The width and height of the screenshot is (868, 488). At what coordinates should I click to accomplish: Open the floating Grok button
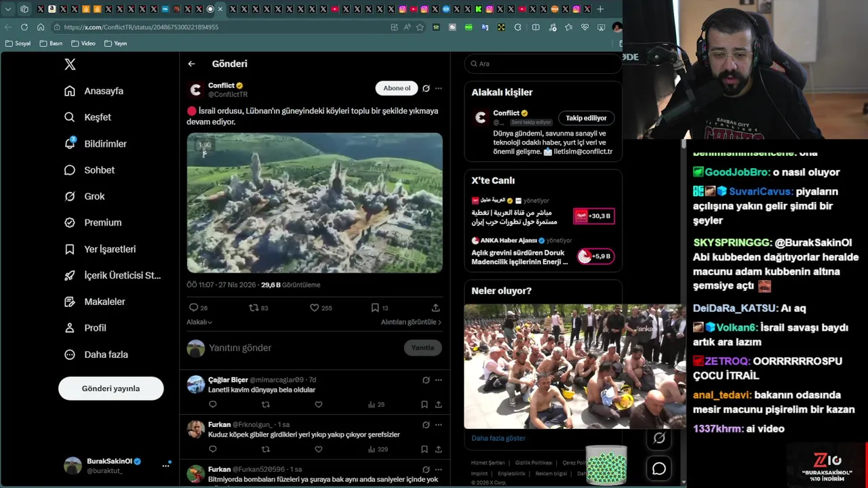pos(659,439)
